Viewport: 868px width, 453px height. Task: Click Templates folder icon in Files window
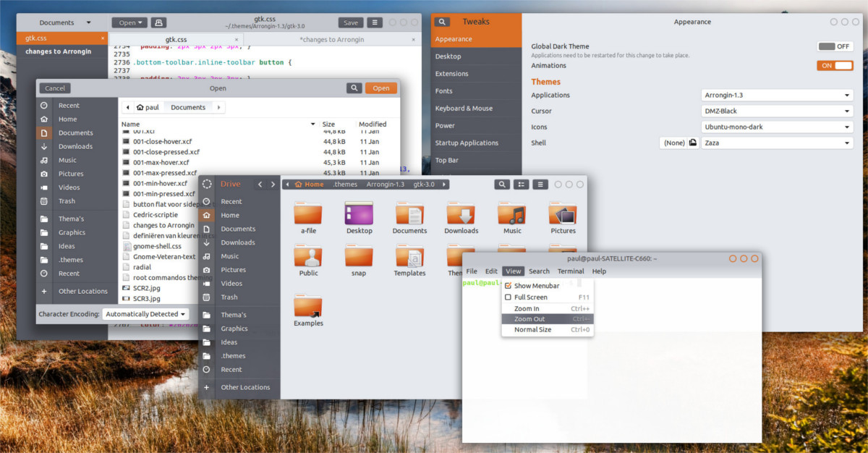click(409, 256)
